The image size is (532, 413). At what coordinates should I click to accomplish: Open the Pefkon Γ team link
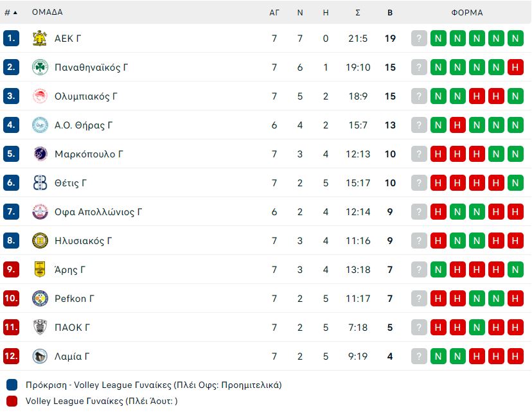[x=75, y=299]
